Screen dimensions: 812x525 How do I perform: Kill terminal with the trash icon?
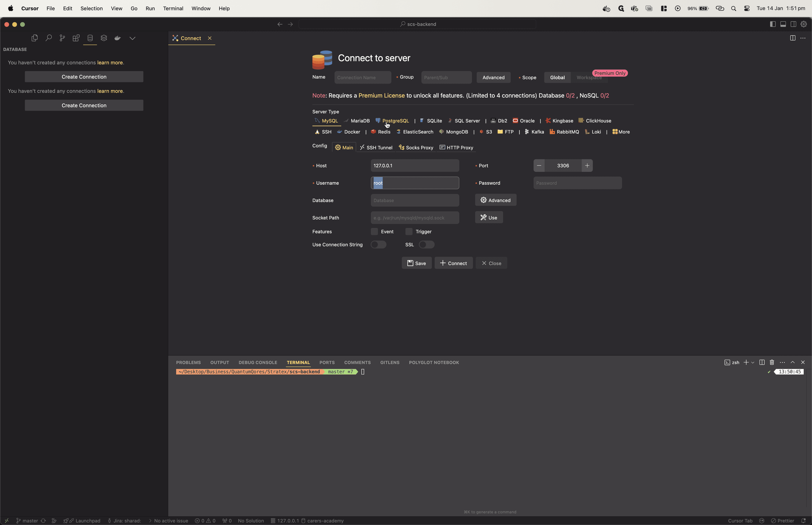(x=772, y=362)
